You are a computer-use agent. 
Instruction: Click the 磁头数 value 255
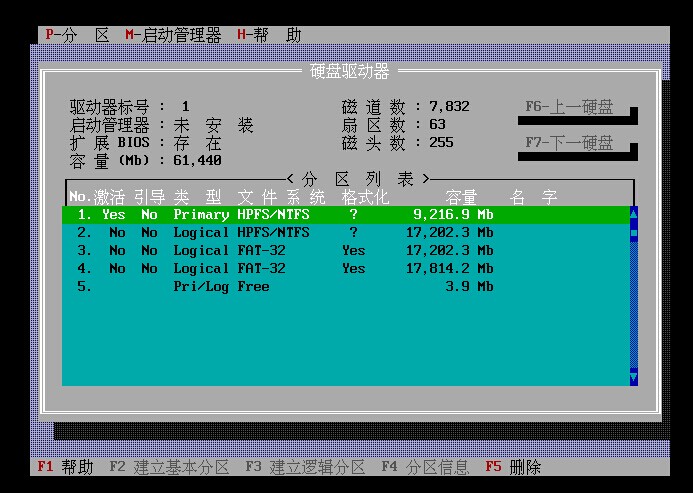pos(442,142)
